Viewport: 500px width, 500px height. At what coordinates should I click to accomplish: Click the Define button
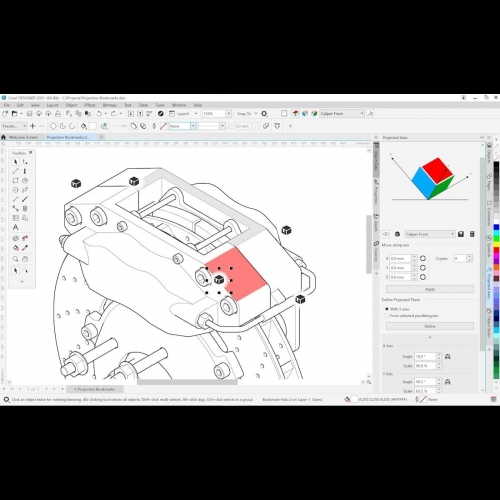pos(430,326)
